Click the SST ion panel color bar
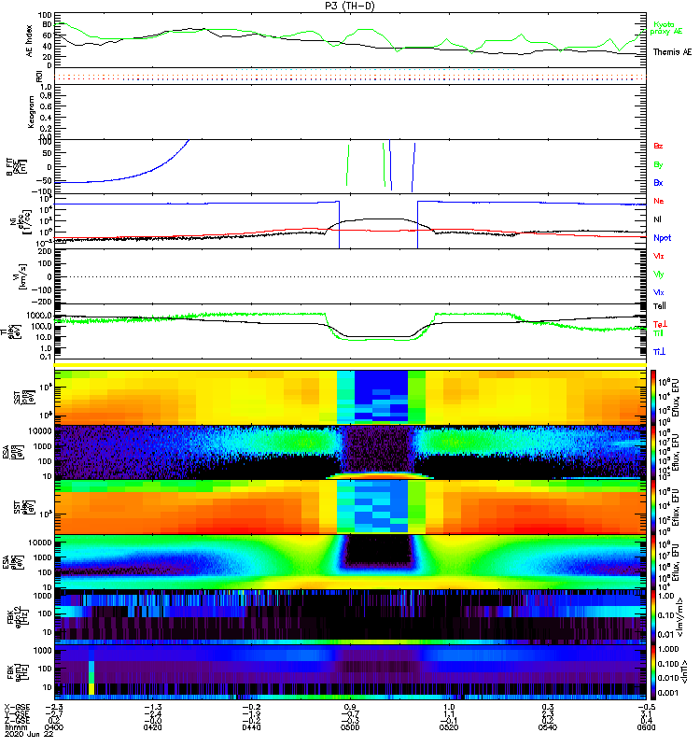This screenshot has width=700, height=747. 653,397
